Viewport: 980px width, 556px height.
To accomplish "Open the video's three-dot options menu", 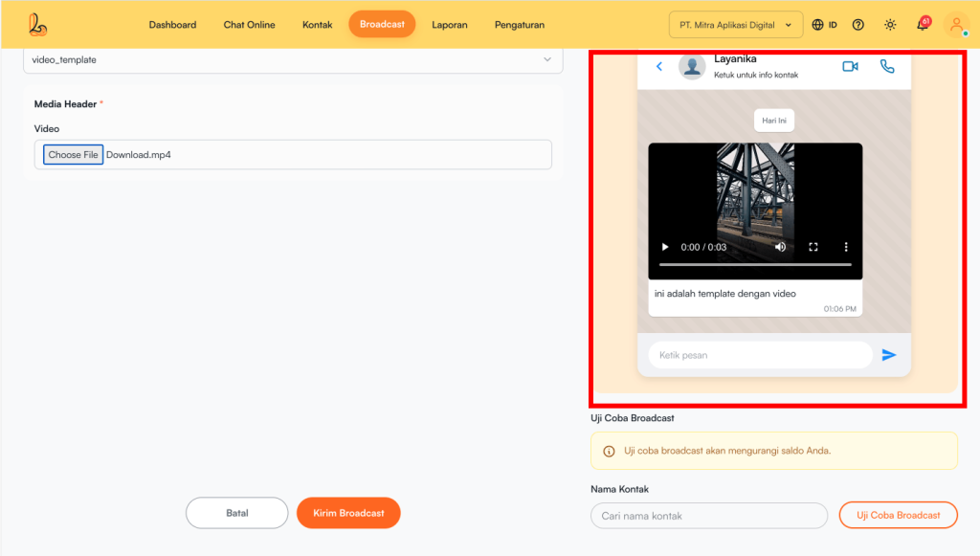I will pyautogui.click(x=846, y=247).
